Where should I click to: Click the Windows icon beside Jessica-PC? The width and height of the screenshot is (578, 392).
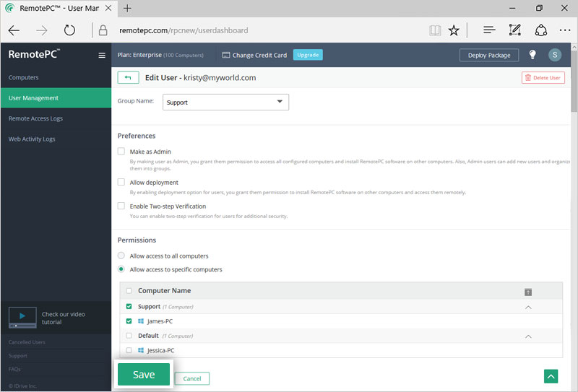point(141,350)
